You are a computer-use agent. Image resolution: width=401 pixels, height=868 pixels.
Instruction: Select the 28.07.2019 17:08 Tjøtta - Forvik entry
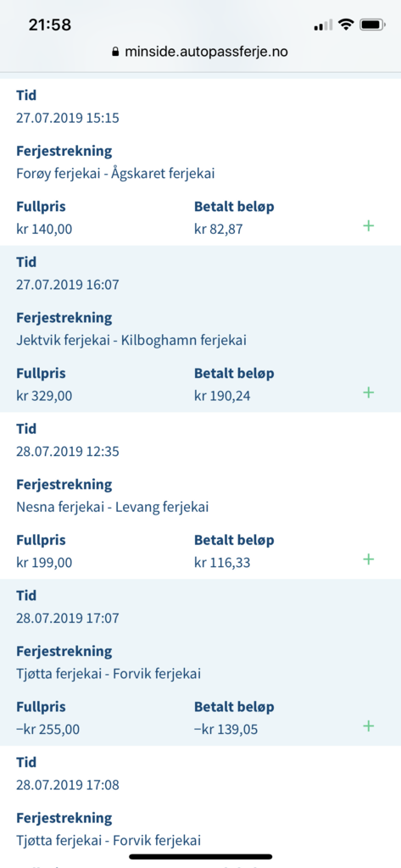point(200,807)
